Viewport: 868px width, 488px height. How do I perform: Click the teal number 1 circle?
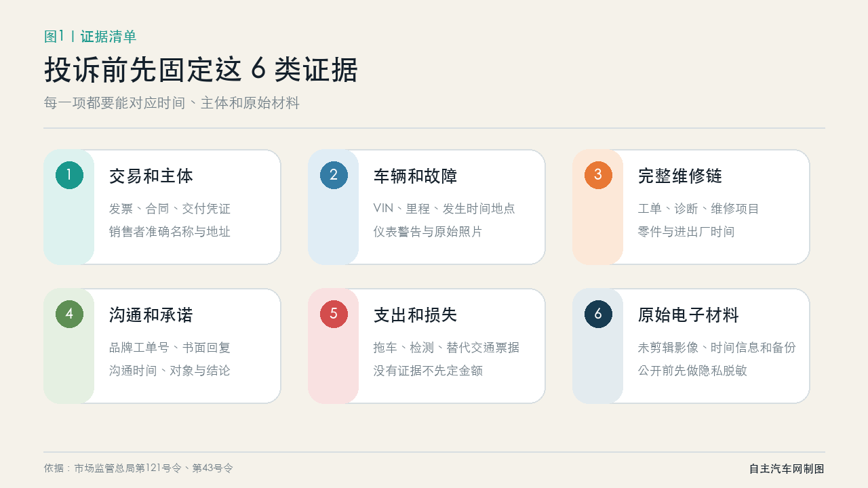(69, 175)
